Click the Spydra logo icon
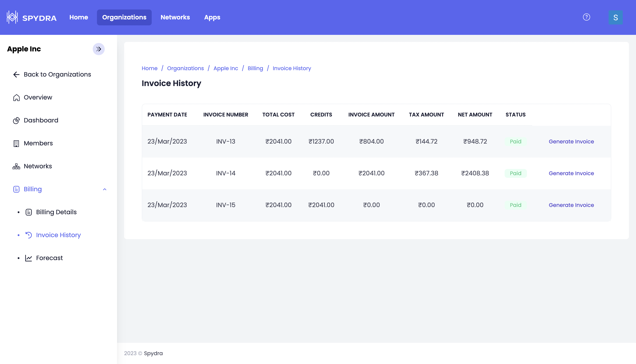Viewport: 636px width, 364px height. click(12, 17)
